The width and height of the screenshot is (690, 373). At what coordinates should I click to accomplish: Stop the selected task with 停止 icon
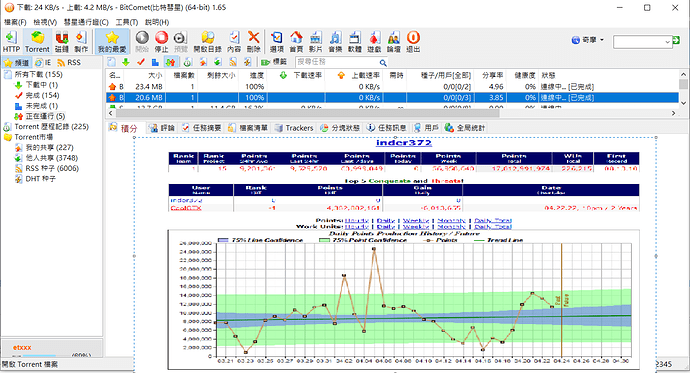click(161, 42)
